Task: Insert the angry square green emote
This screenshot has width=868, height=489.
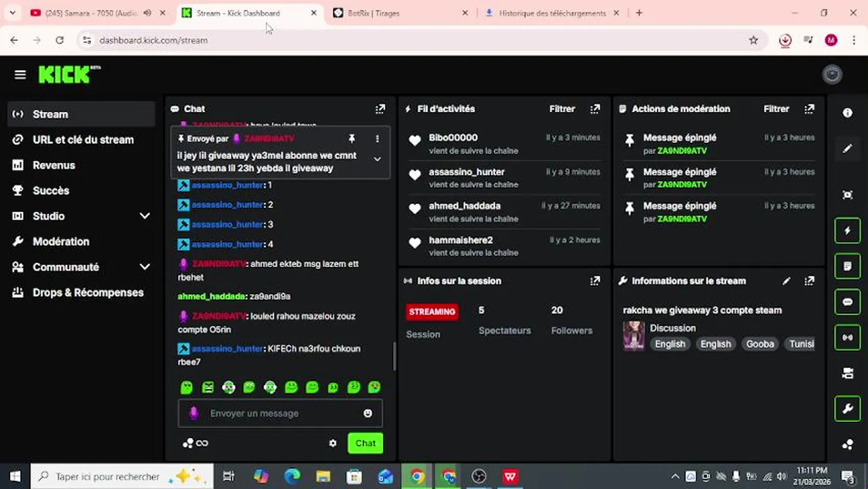Action: click(208, 387)
